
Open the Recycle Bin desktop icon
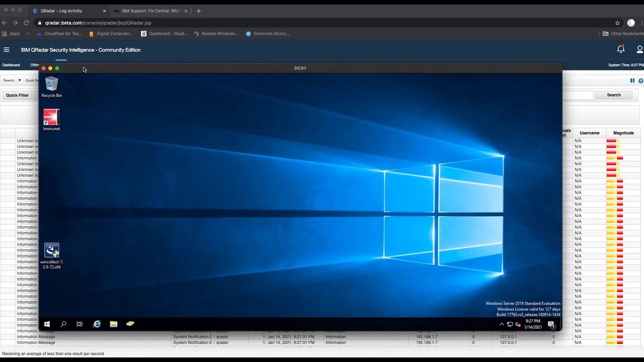[x=52, y=87]
